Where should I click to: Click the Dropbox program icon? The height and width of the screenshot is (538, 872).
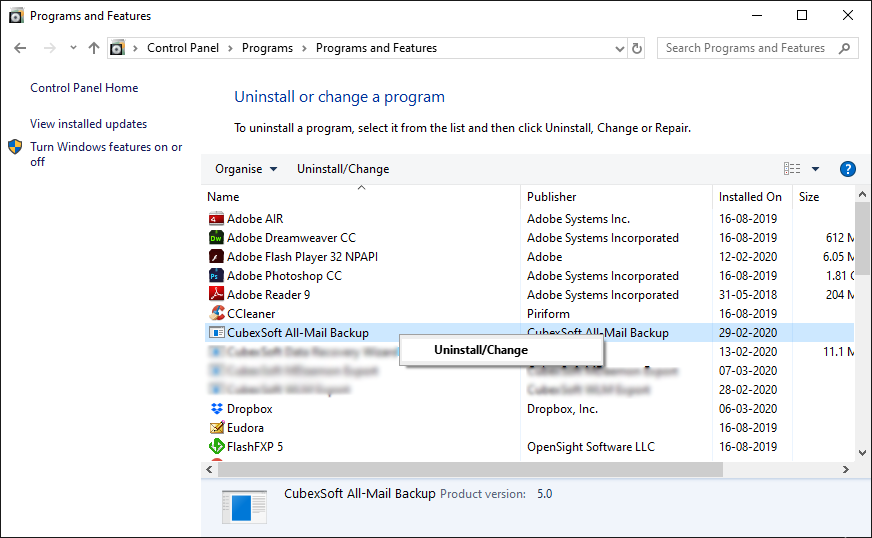coord(216,409)
